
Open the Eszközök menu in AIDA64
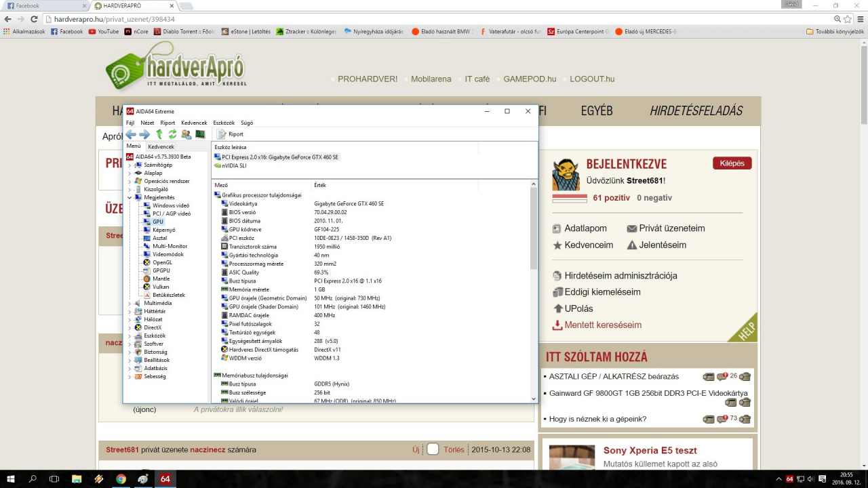[224, 123]
